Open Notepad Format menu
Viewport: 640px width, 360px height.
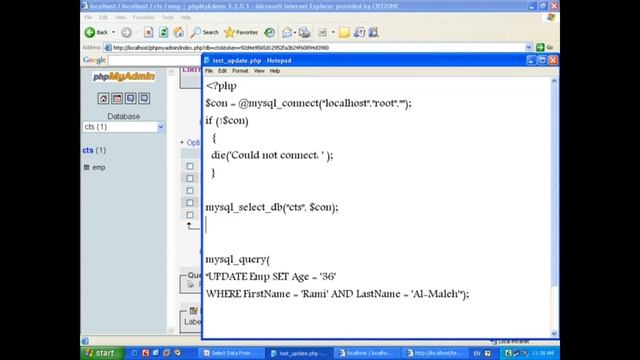click(x=240, y=71)
